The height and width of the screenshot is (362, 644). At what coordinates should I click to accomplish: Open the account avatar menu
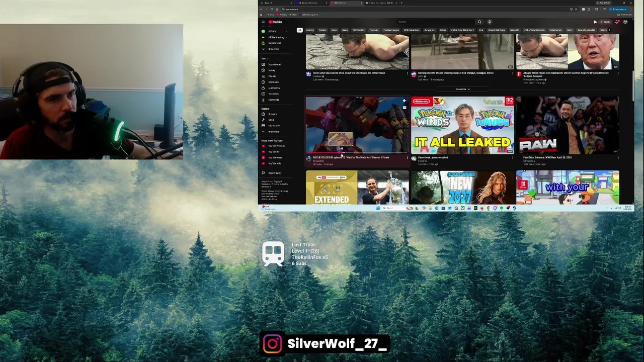tap(625, 22)
